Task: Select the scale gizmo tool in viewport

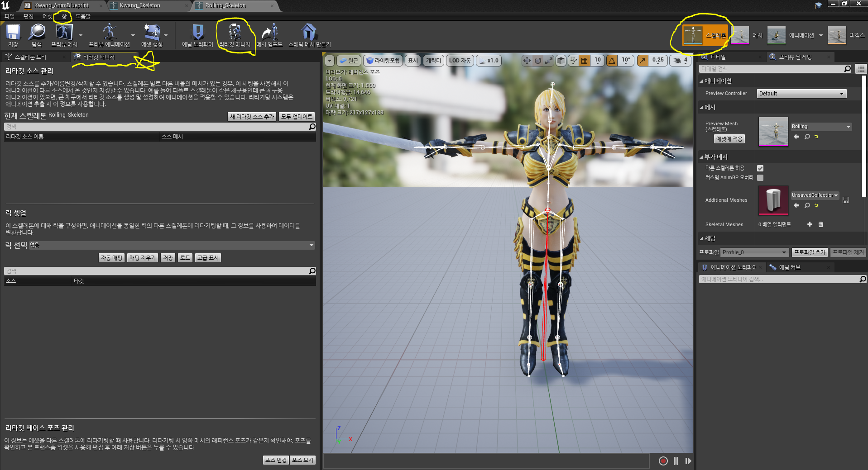Action: [x=549, y=61]
